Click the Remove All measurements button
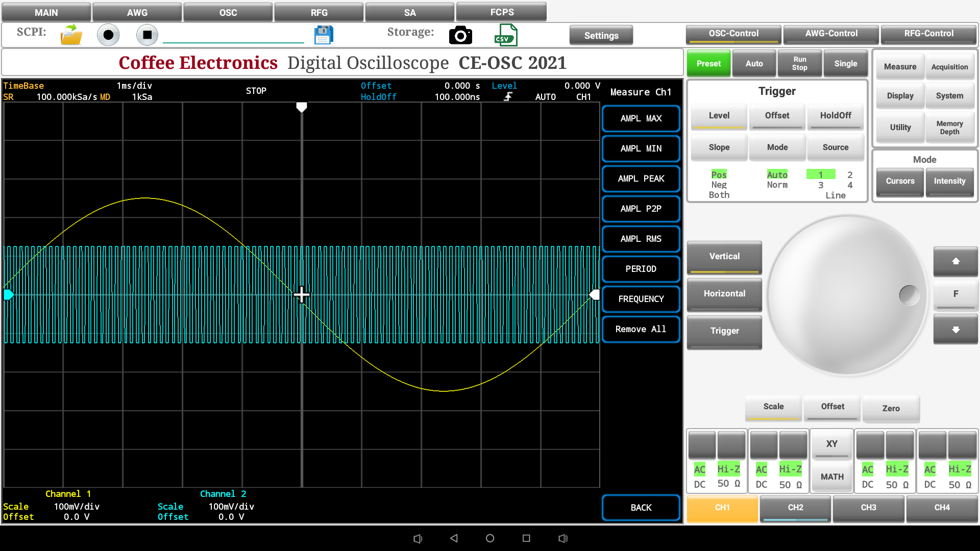The height and width of the screenshot is (551, 980). coord(641,329)
